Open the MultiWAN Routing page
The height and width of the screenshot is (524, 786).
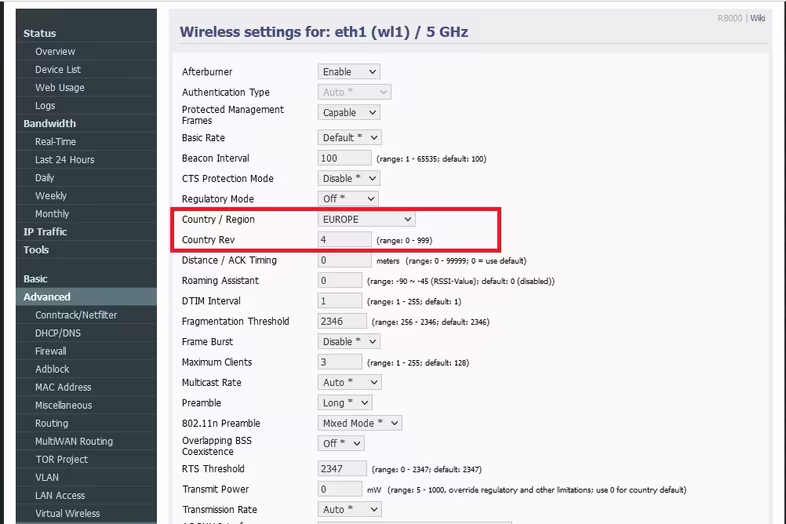click(x=74, y=441)
